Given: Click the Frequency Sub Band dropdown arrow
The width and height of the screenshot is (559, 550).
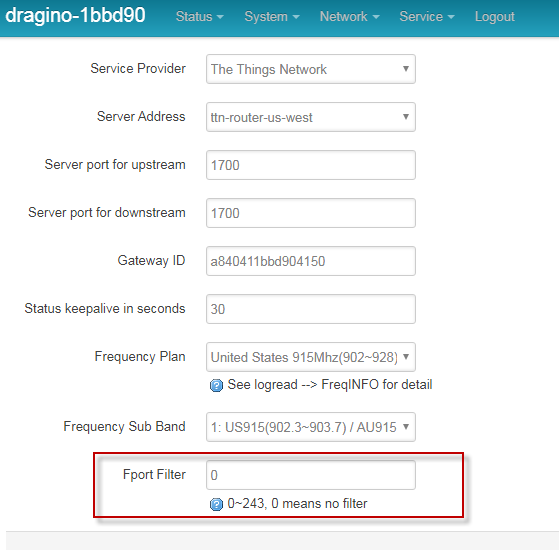Looking at the screenshot, I should [405, 426].
